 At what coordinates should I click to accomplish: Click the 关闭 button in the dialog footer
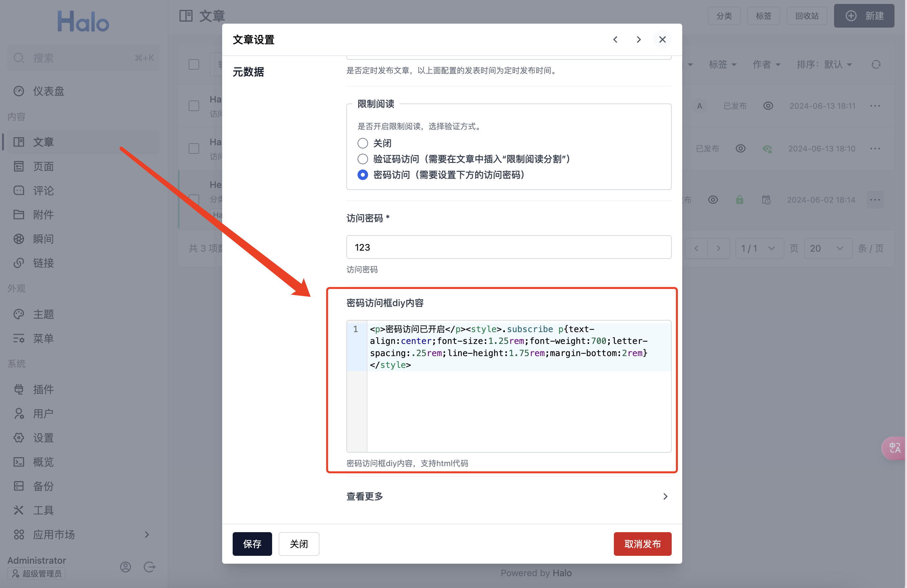click(299, 544)
